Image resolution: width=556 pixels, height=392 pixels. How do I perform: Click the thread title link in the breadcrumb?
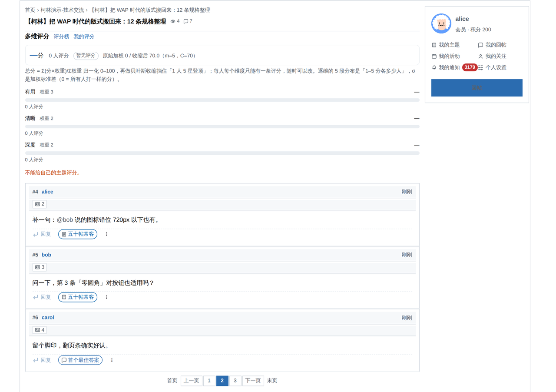tap(150, 10)
